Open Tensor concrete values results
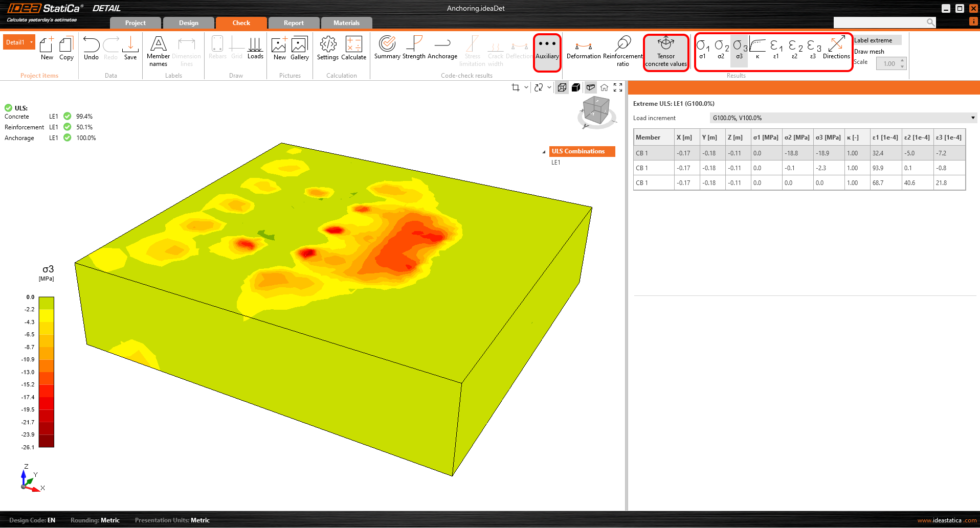This screenshot has height=528, width=980. click(x=665, y=52)
